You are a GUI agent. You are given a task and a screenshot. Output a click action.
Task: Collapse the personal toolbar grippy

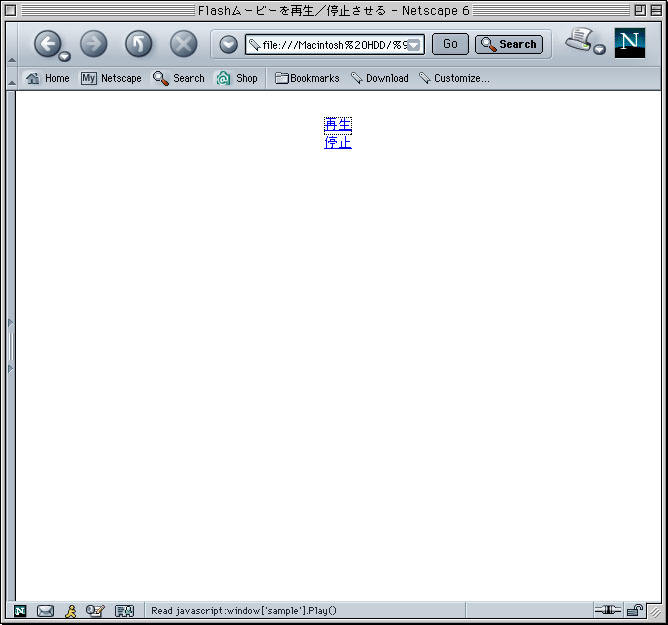click(x=12, y=78)
